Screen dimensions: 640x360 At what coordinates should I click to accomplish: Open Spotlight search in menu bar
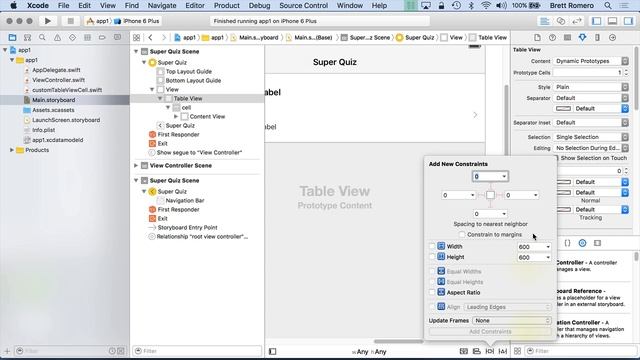click(608, 6)
